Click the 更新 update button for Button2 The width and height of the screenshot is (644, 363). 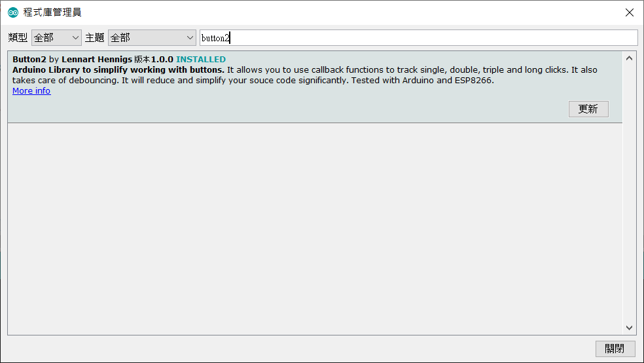pyautogui.click(x=588, y=109)
